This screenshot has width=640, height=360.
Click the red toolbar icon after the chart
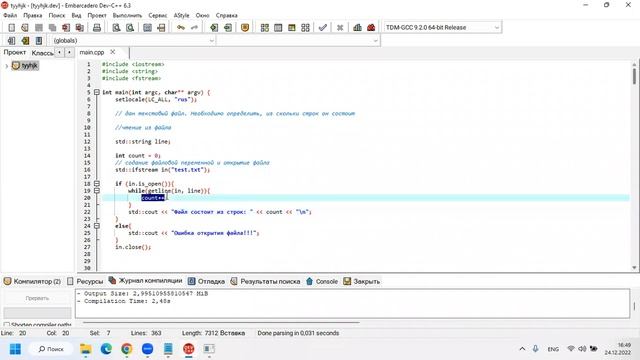tap(371, 28)
